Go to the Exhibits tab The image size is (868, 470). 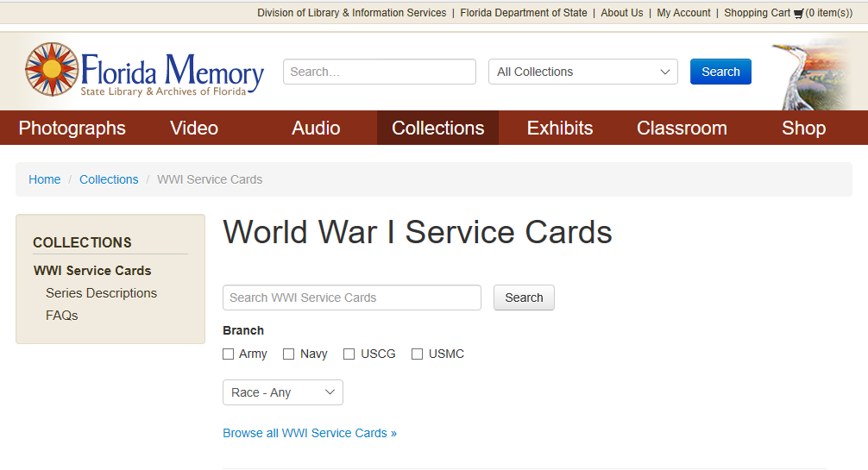coord(560,128)
